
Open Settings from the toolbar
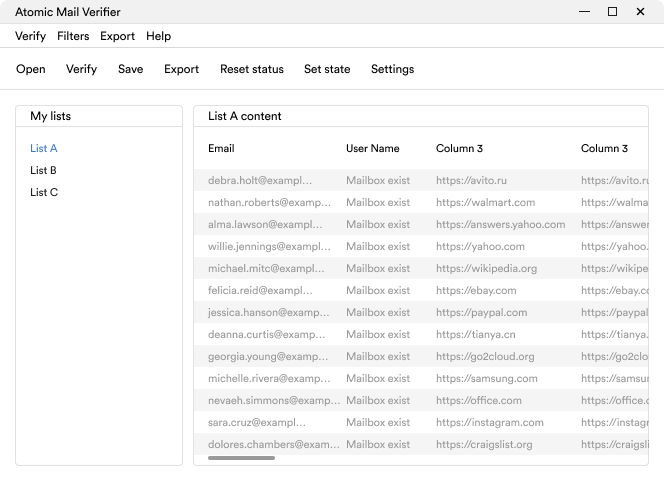pos(392,69)
